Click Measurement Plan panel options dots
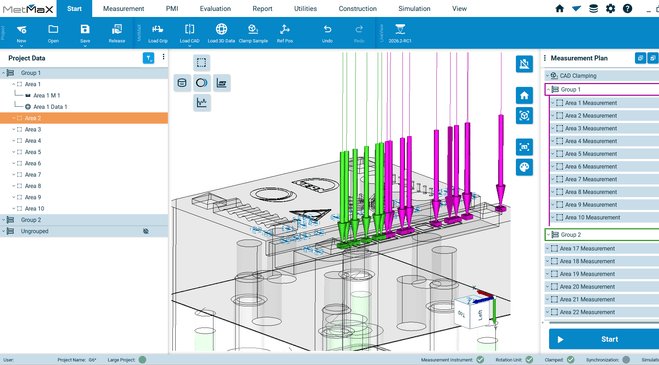The image size is (659, 365). [545, 58]
